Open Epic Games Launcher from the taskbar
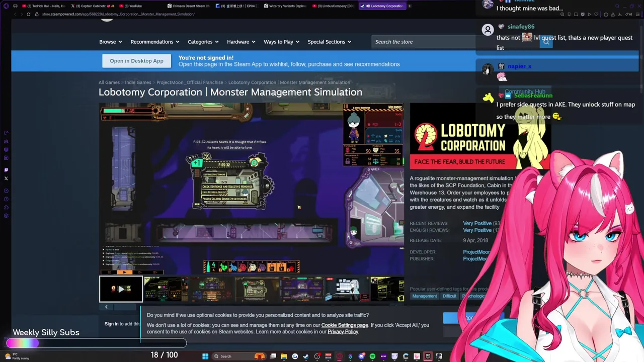 pyautogui.click(x=428, y=356)
